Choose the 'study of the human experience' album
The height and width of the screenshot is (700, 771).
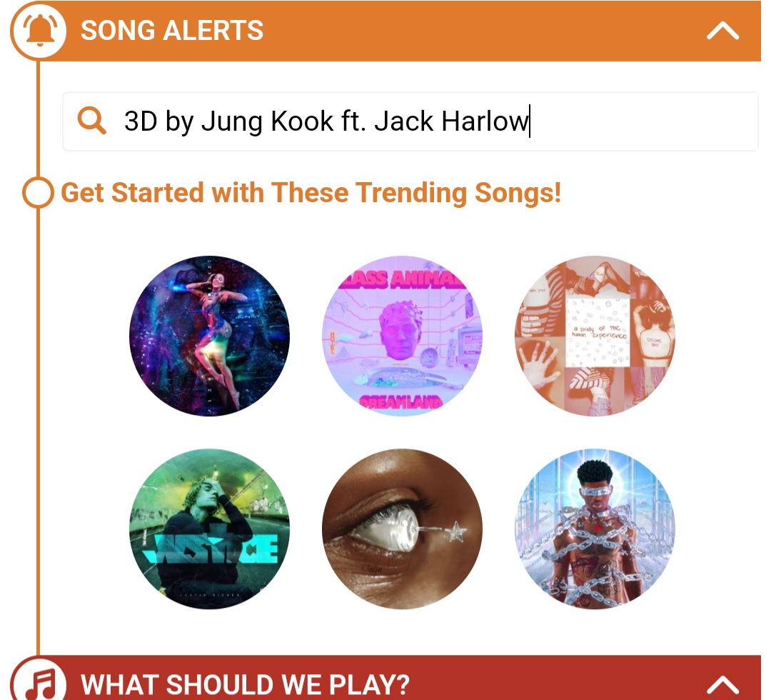595,336
